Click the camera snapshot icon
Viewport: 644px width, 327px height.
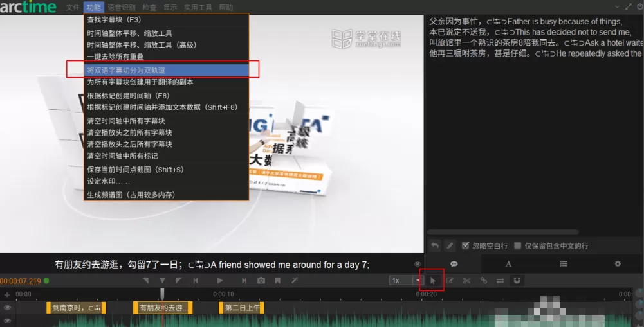click(x=261, y=281)
